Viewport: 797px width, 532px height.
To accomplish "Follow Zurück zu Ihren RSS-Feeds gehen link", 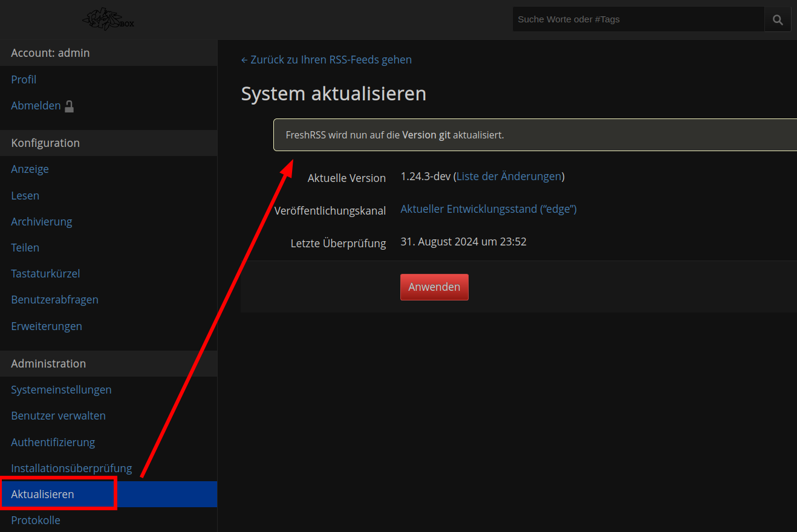I will [327, 59].
